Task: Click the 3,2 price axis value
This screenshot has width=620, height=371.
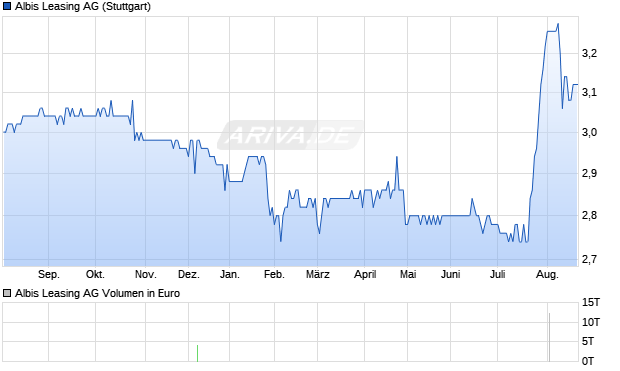Action: click(x=589, y=53)
